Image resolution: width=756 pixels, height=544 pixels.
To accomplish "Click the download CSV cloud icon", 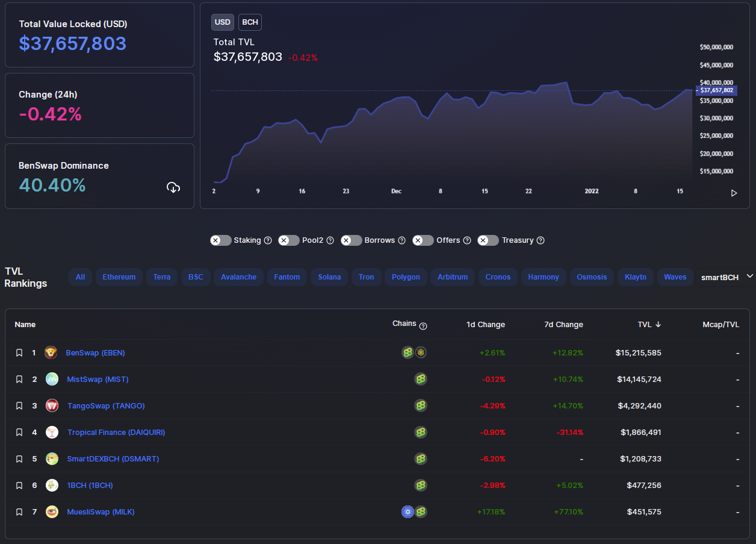I will click(x=173, y=187).
